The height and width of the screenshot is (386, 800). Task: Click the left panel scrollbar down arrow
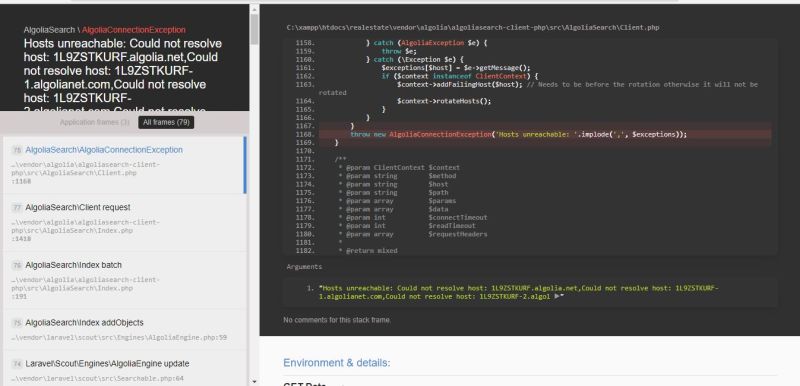point(254,381)
